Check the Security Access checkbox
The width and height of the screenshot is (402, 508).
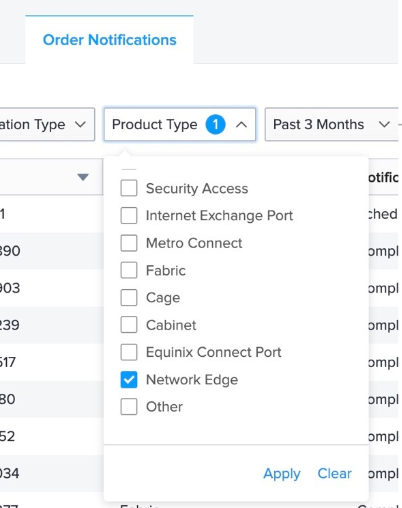pyautogui.click(x=129, y=188)
